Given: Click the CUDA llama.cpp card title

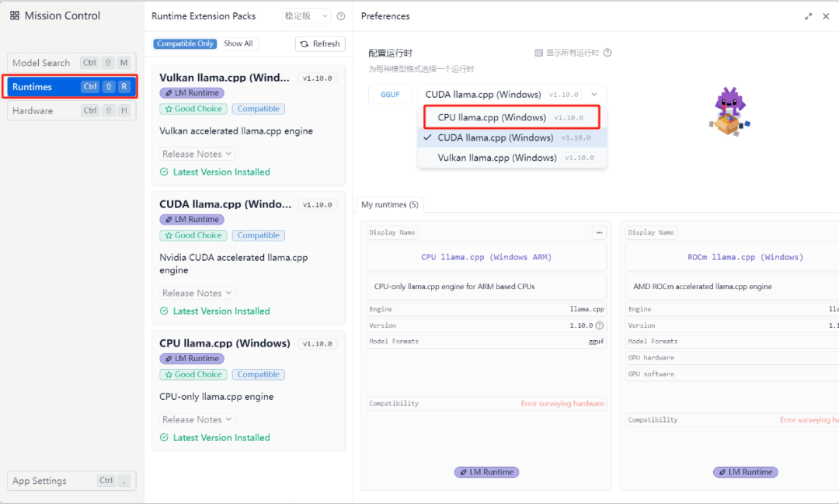Looking at the screenshot, I should pos(225,203).
